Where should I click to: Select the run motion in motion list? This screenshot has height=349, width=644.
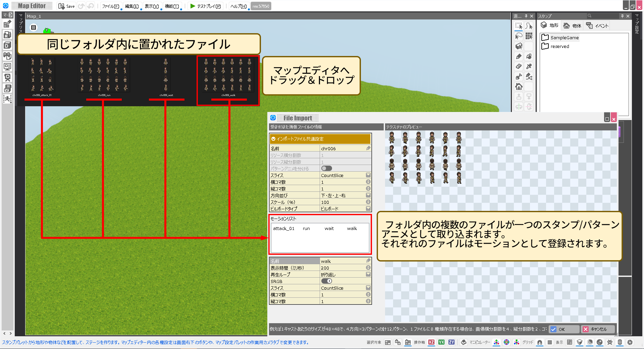tap(306, 228)
